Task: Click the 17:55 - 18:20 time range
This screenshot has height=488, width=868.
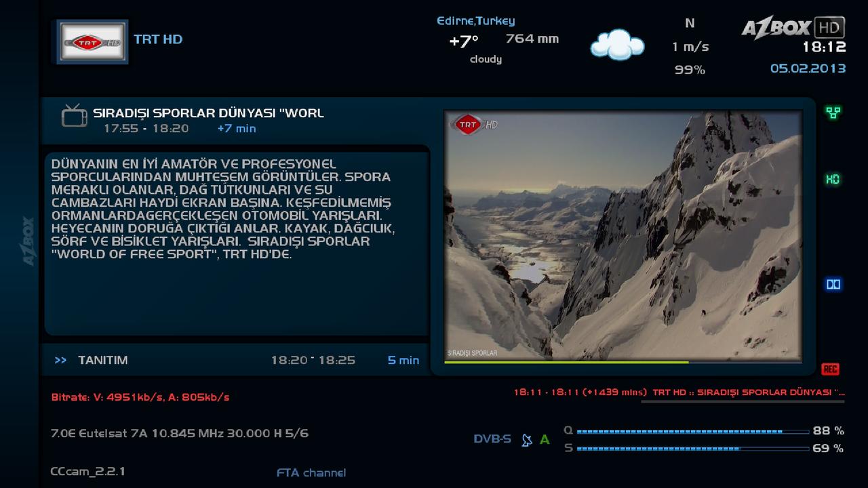Action: coord(146,129)
